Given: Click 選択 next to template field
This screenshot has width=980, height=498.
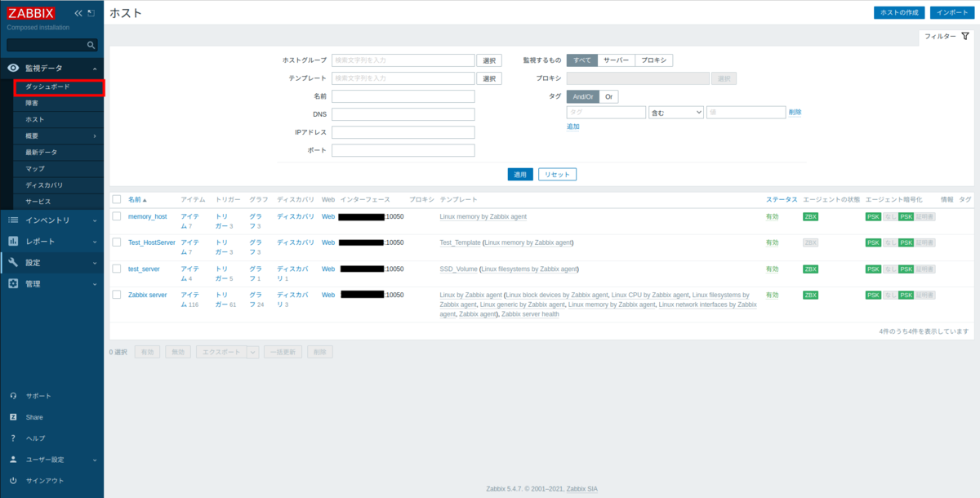Looking at the screenshot, I should 488,78.
